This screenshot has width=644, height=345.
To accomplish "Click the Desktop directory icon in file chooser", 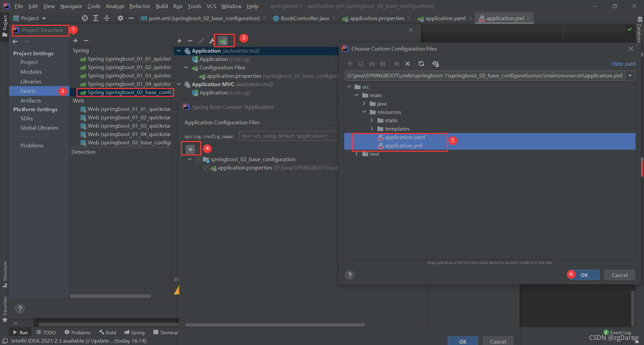I will click(x=361, y=64).
